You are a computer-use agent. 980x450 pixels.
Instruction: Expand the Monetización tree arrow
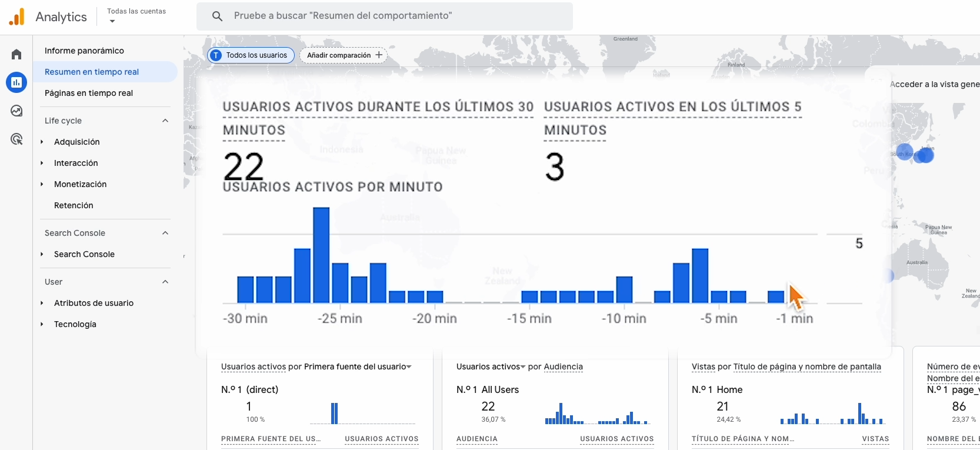tap(42, 184)
